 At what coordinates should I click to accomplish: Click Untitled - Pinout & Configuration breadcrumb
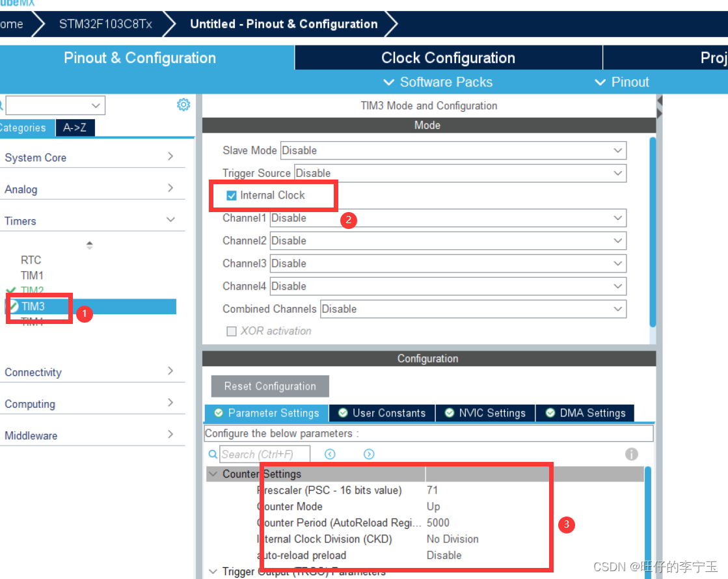pos(284,24)
